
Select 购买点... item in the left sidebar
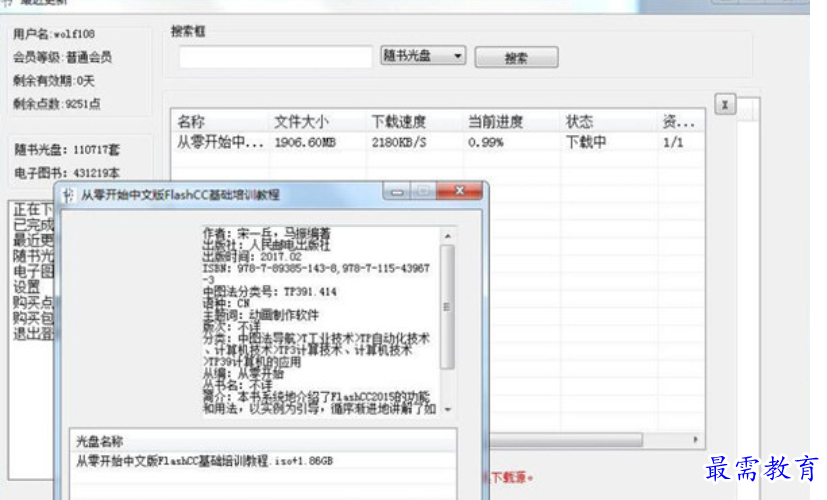pyautogui.click(x=33, y=302)
